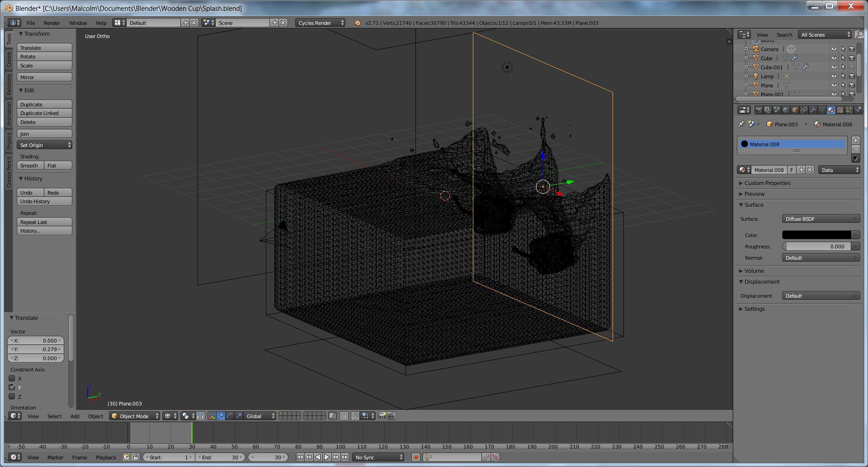Open the Object properties tab
This screenshot has width=868, height=467.
click(x=795, y=110)
